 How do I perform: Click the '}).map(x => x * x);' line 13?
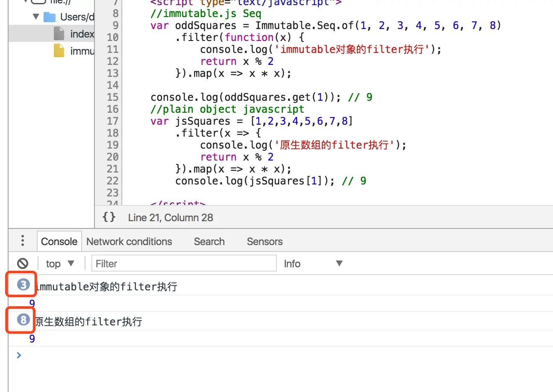click(x=233, y=73)
